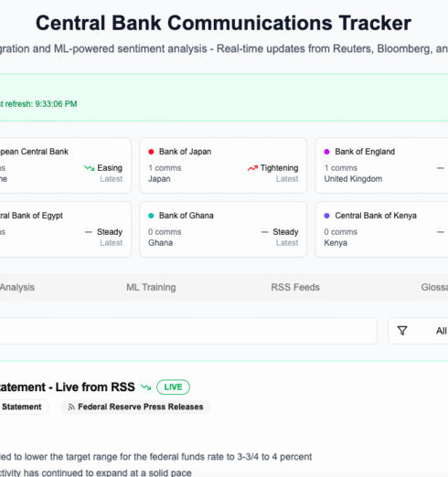The image size is (448, 477).
Task: Open the Glossary tab
Action: [x=434, y=287]
